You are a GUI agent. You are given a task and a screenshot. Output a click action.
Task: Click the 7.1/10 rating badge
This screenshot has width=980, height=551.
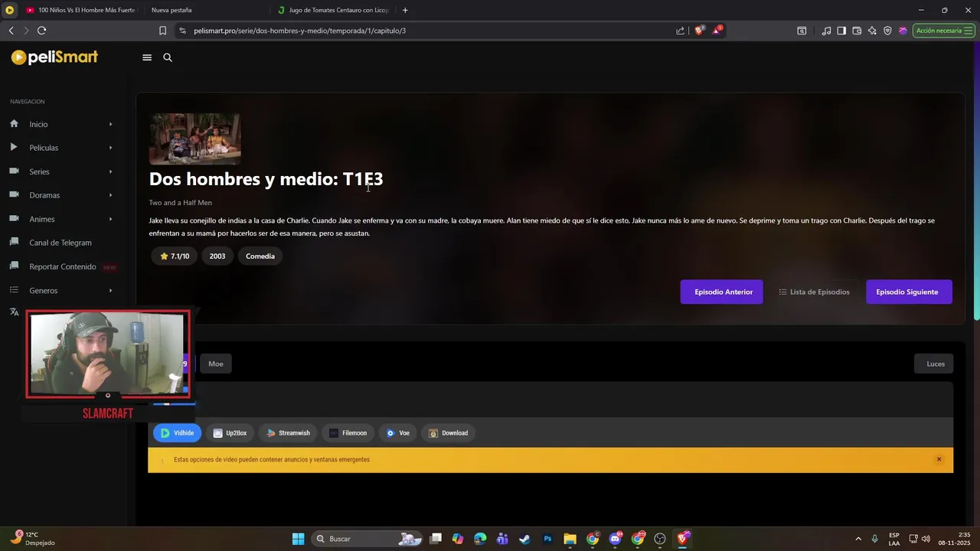tap(175, 256)
